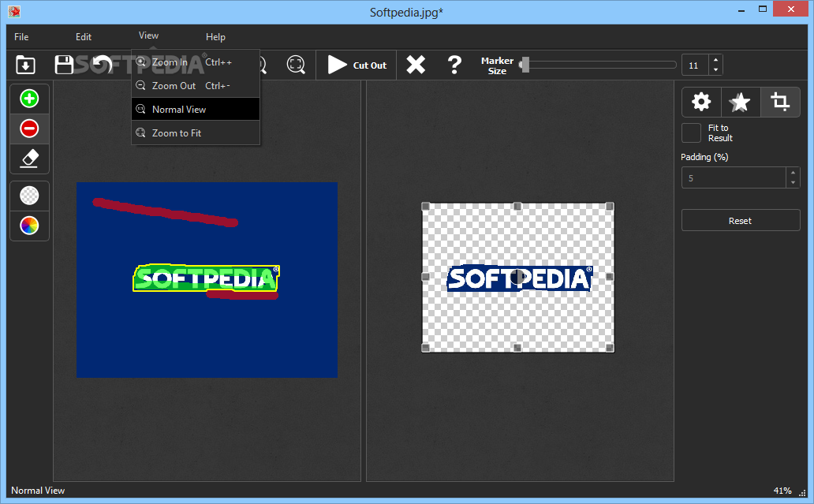
Task: Clear all markings with X icon
Action: (416, 65)
